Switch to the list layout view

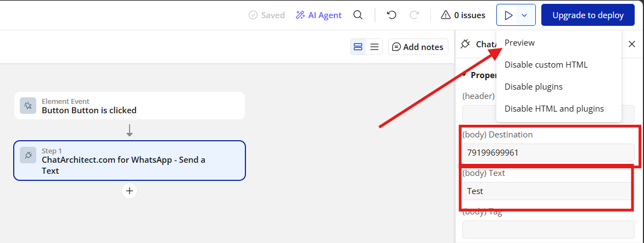point(374,47)
